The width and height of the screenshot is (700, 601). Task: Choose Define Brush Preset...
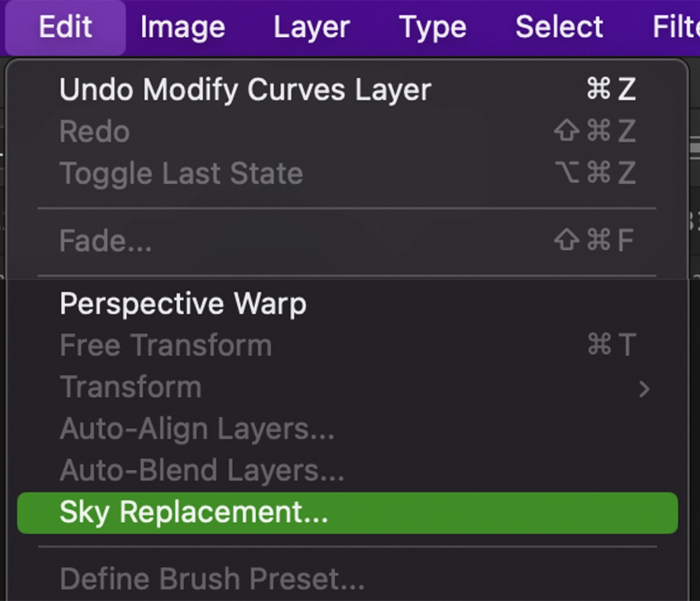coord(212,579)
